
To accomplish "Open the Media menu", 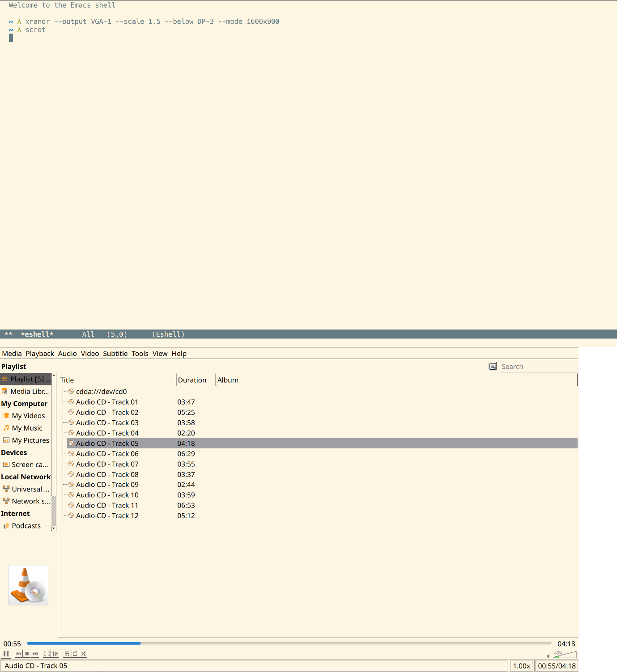I will (x=12, y=354).
